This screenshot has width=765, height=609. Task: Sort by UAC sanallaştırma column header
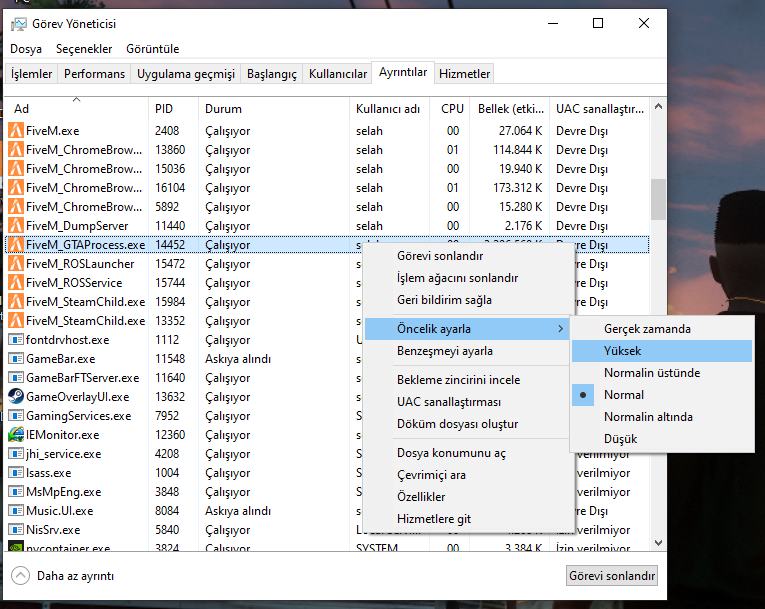point(600,109)
